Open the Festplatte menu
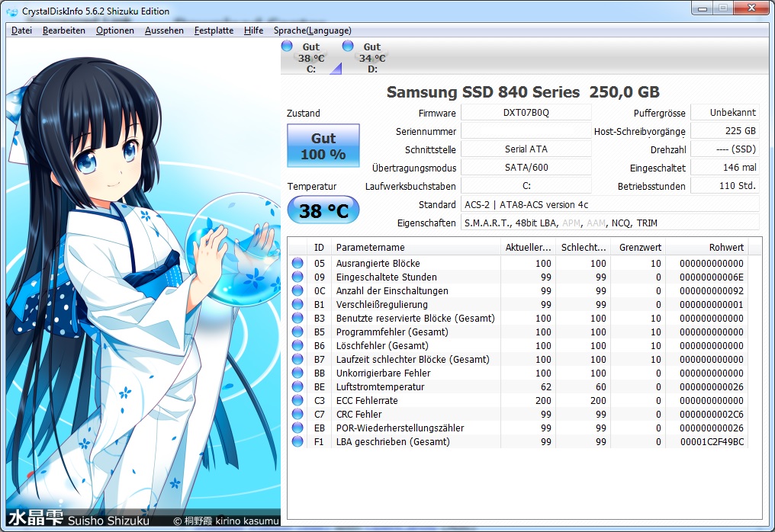775x532 pixels. coord(214,30)
